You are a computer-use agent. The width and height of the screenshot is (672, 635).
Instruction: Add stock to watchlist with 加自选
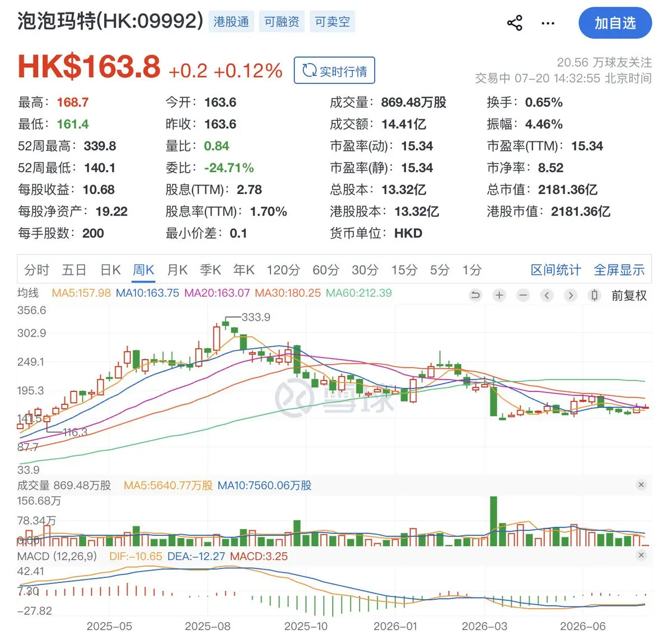point(615,23)
